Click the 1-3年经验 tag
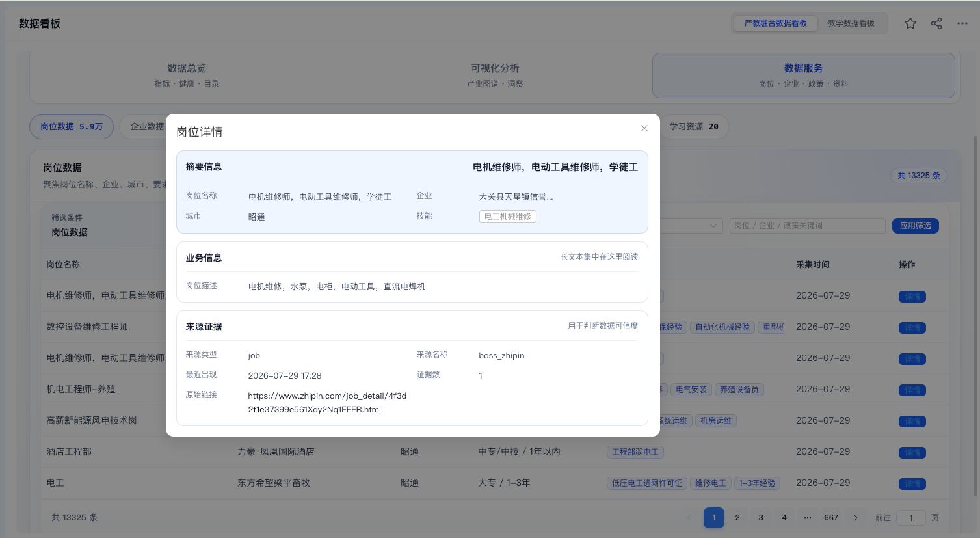Image resolution: width=980 pixels, height=538 pixels. pyautogui.click(x=758, y=483)
